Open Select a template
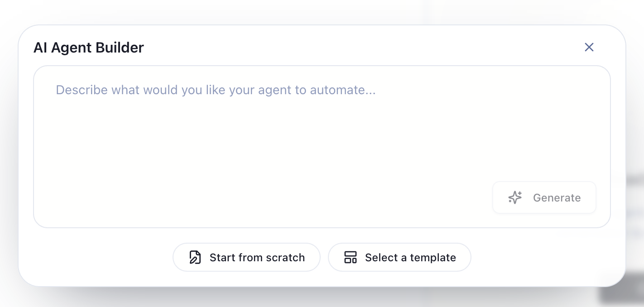This screenshot has width=644, height=307. point(399,257)
